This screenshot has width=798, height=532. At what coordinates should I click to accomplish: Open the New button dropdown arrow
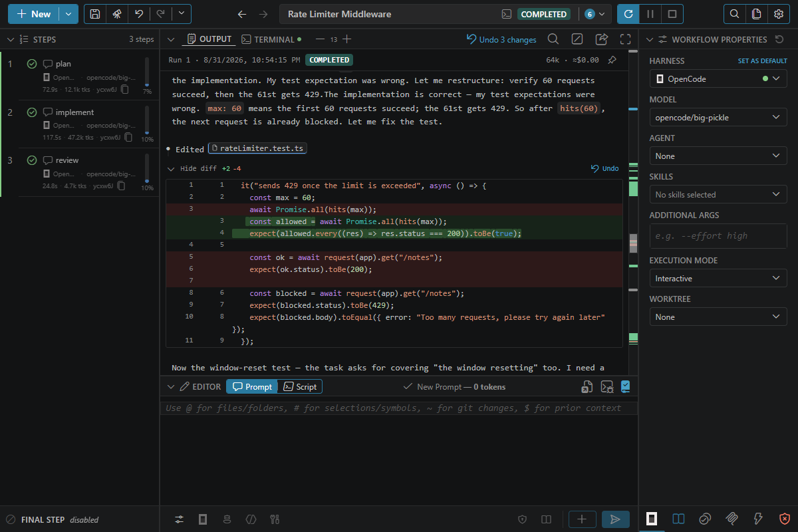tap(68, 14)
